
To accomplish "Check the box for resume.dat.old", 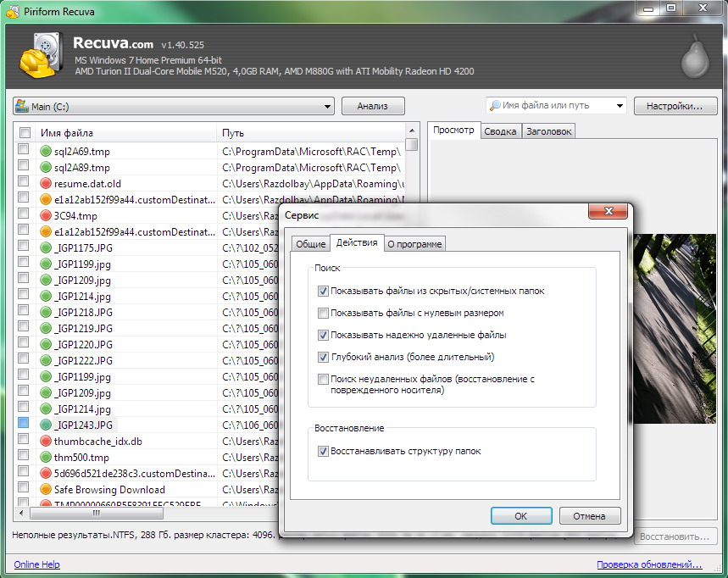I will [23, 181].
